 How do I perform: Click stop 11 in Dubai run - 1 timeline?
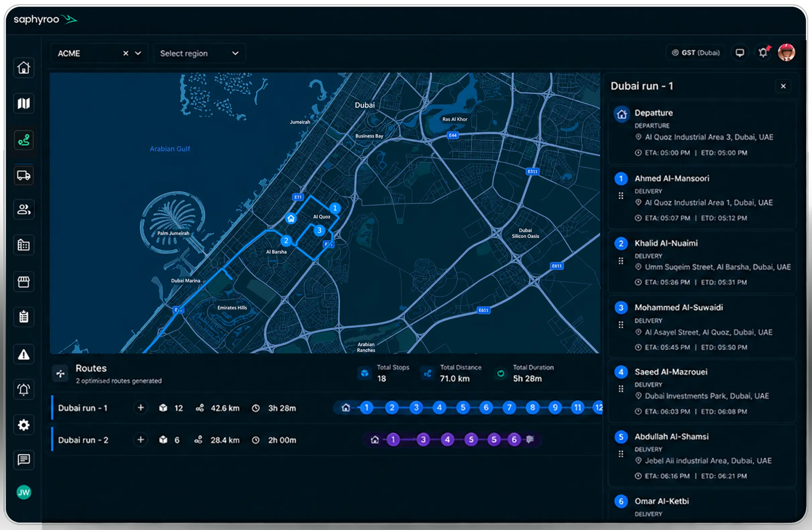[577, 408]
